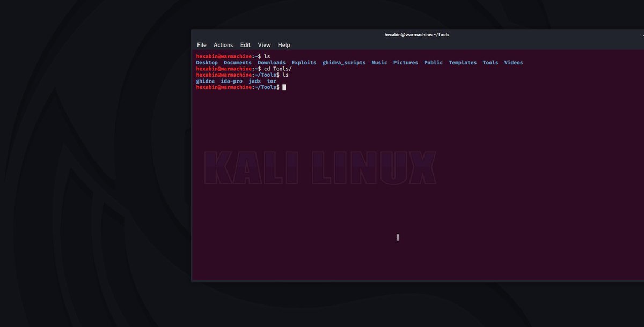
Task: Click the tor folder name
Action: [272, 81]
